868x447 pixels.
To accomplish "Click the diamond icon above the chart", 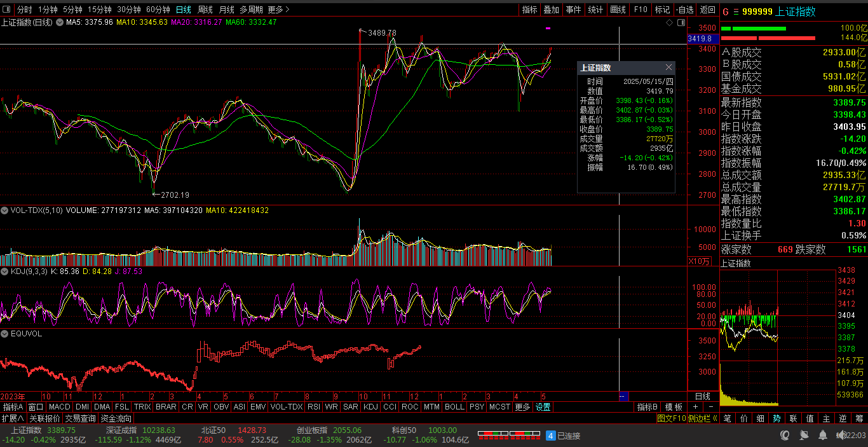I will pos(669,22).
